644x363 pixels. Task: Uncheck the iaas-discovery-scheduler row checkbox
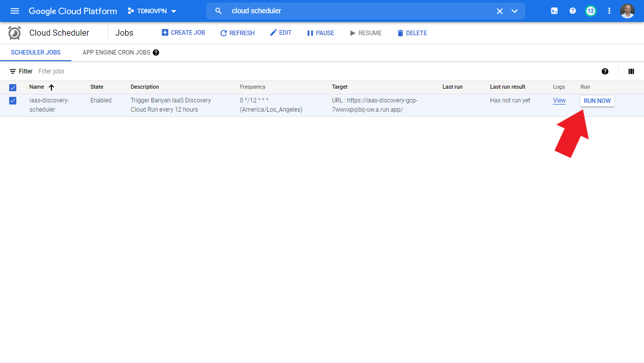13,101
